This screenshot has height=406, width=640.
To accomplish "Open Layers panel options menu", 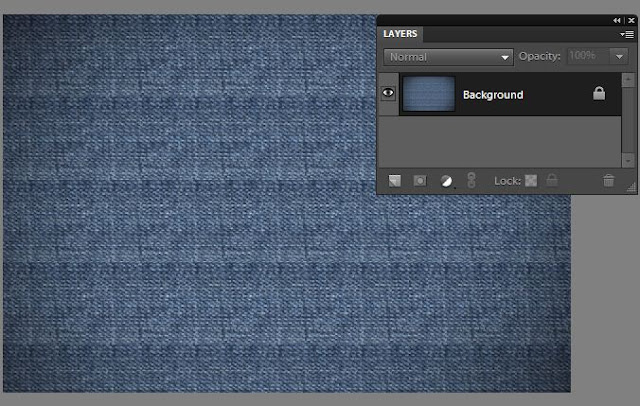I will 627,35.
